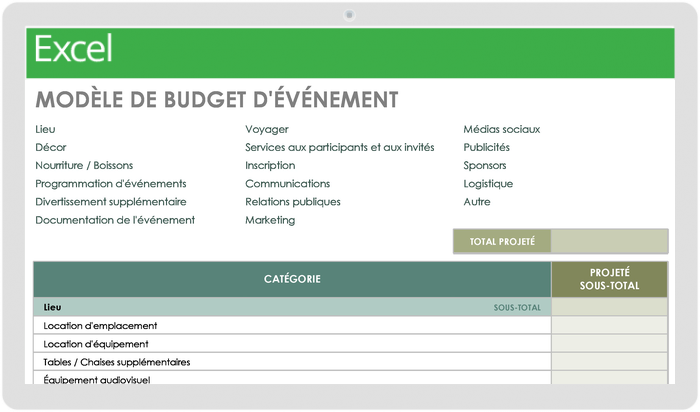Select the Sponsors category link
This screenshot has width=700, height=412.
(x=485, y=165)
